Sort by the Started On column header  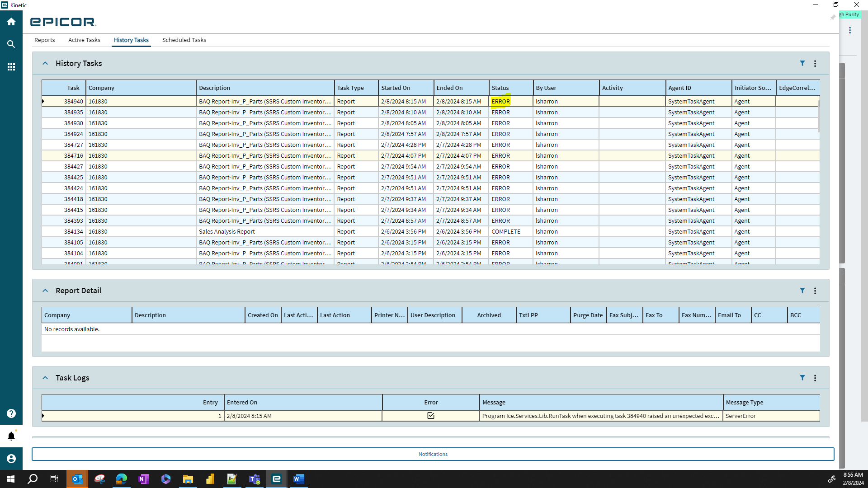(406, 88)
